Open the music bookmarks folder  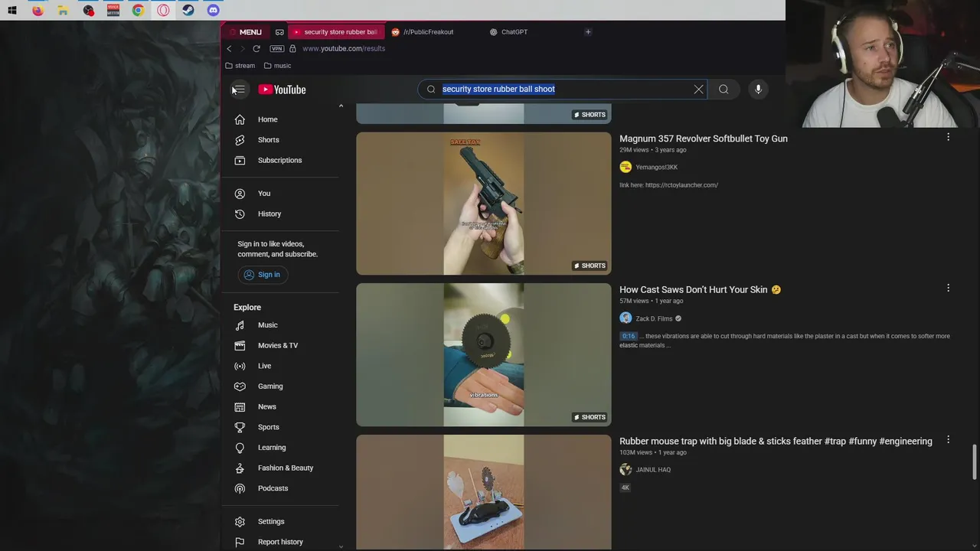tap(277, 66)
